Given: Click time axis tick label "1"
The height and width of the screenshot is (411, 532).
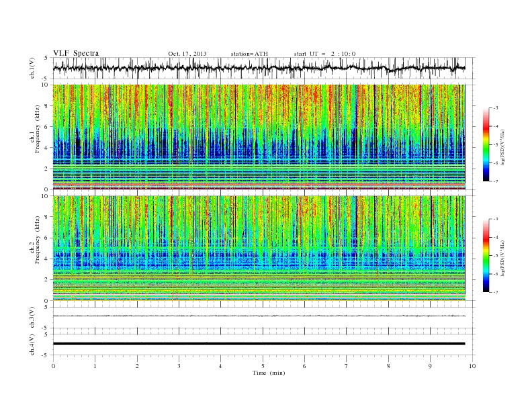Looking at the screenshot, I should click(x=95, y=366).
